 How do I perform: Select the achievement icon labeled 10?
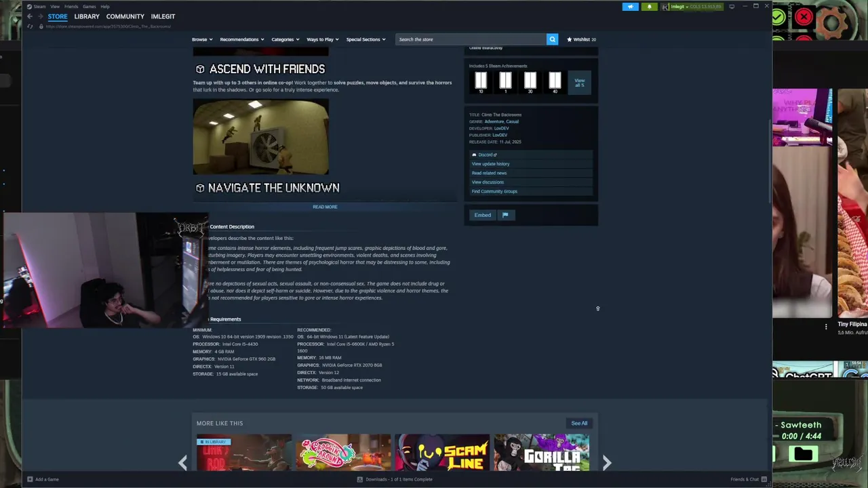pyautogui.click(x=481, y=82)
